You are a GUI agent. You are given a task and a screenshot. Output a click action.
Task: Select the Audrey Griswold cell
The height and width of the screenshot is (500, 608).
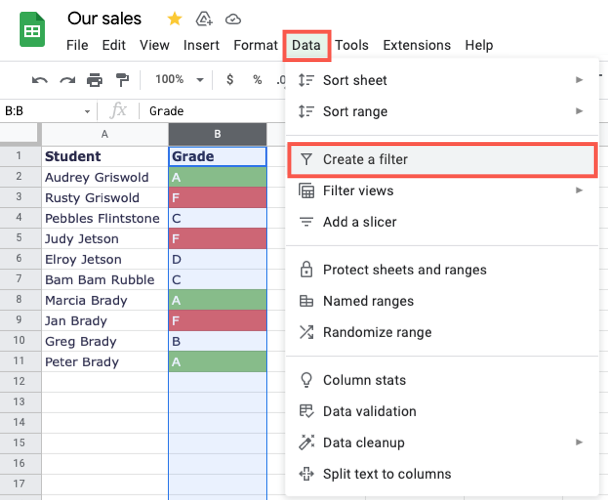[105, 177]
